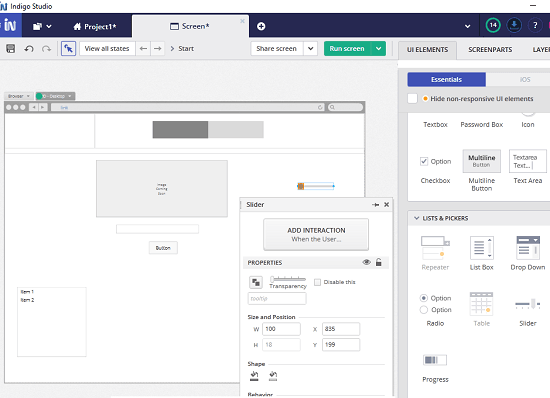Screen dimensions: 550x398
Task: Open Run screen dropdown arrow
Action: click(x=378, y=48)
